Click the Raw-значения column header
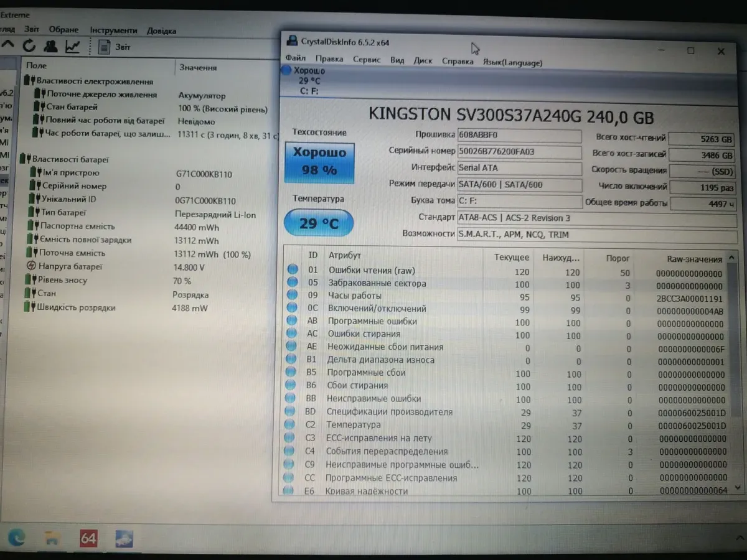The height and width of the screenshot is (560, 747). (694, 259)
